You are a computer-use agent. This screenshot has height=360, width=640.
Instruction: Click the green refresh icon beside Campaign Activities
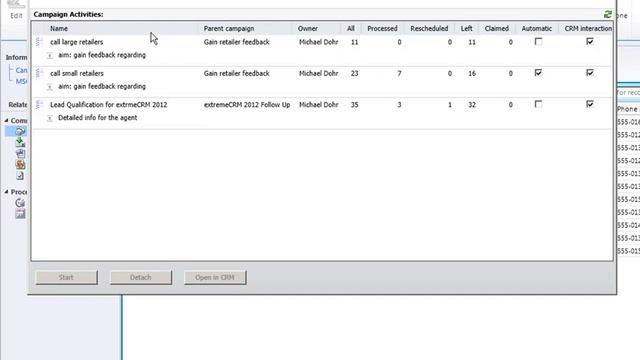point(607,14)
